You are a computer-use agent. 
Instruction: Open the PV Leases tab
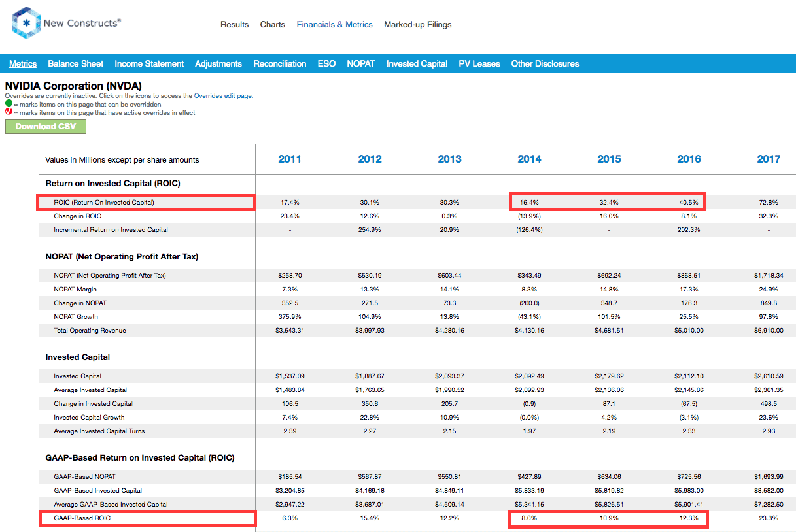(x=479, y=63)
